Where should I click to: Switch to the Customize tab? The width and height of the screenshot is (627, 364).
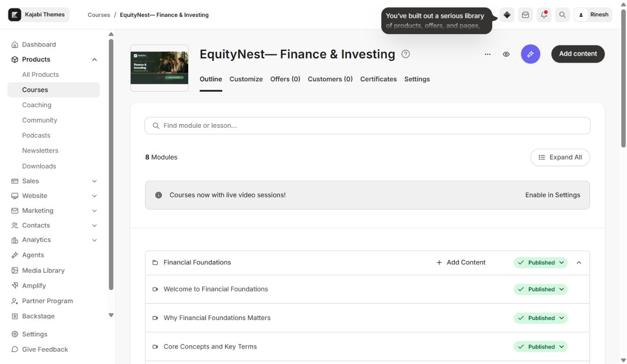coord(246,79)
